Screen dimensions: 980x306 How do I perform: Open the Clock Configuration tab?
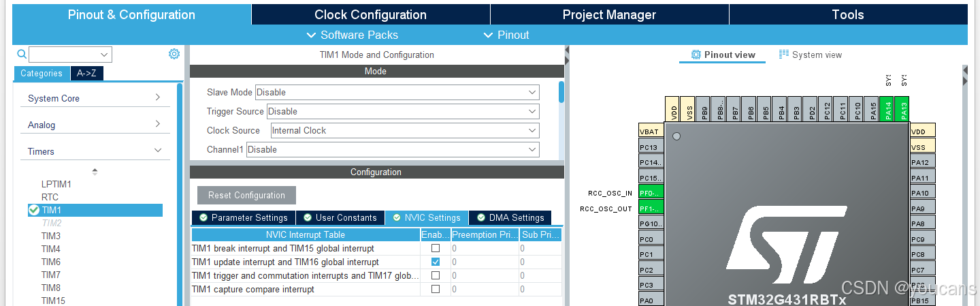pyautogui.click(x=370, y=14)
